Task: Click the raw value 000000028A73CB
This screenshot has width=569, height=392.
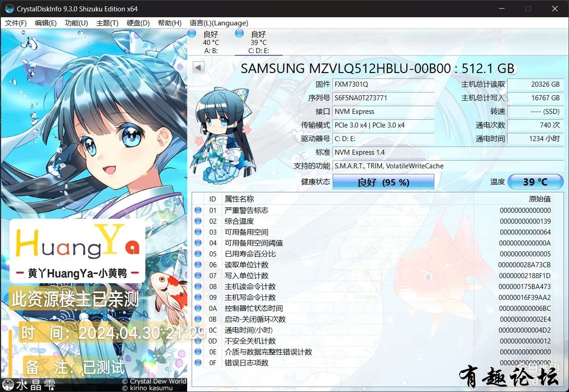Action: (524, 265)
